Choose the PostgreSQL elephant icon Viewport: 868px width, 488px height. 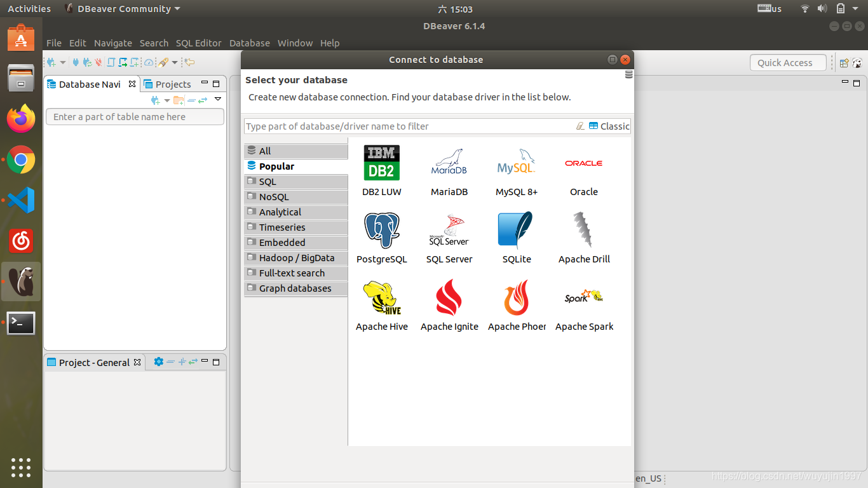(x=382, y=230)
